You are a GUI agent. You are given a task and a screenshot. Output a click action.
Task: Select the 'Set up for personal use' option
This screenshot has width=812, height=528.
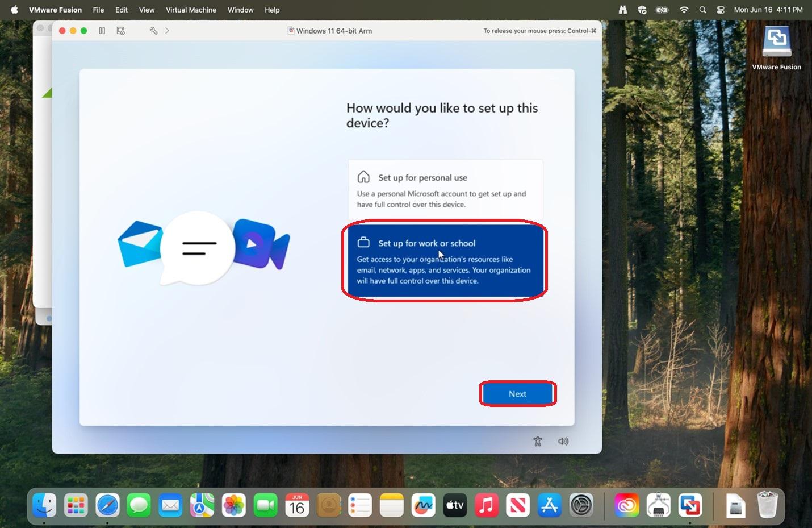(446, 190)
